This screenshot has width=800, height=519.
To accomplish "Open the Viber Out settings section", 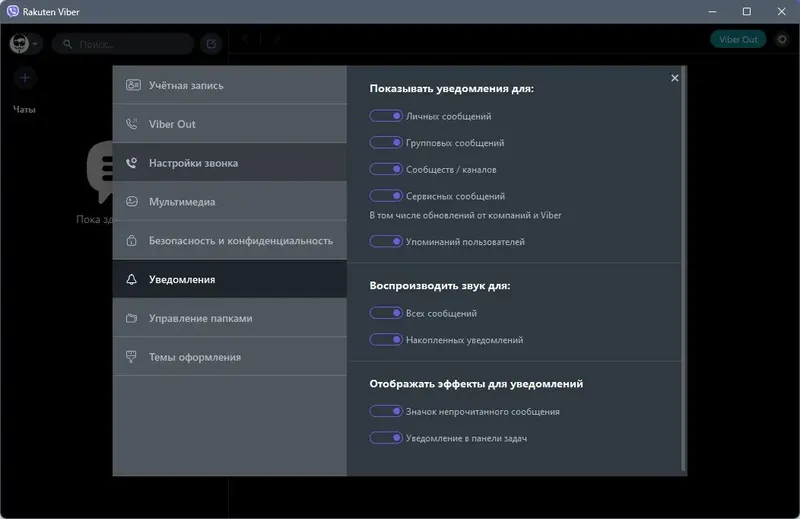I will click(x=230, y=124).
